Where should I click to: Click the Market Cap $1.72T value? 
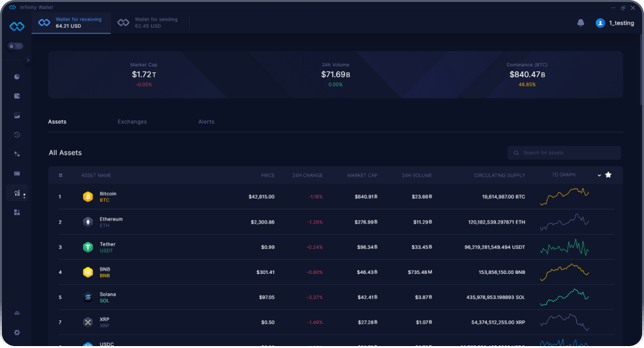(x=144, y=74)
